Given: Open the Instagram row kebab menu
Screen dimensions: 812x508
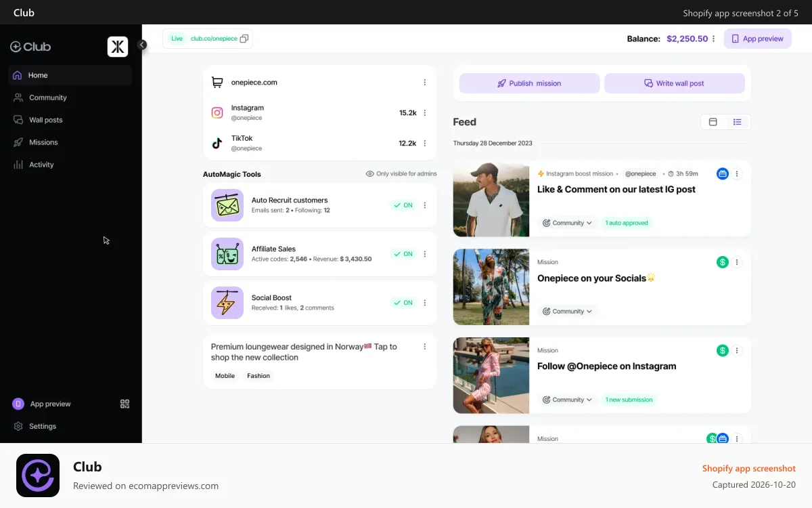Looking at the screenshot, I should pos(425,113).
